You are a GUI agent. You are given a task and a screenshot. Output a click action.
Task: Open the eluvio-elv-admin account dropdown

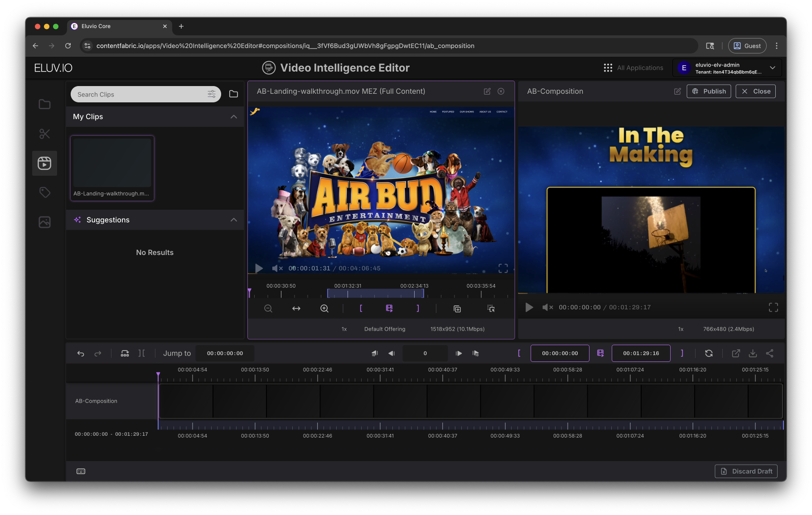(x=727, y=68)
